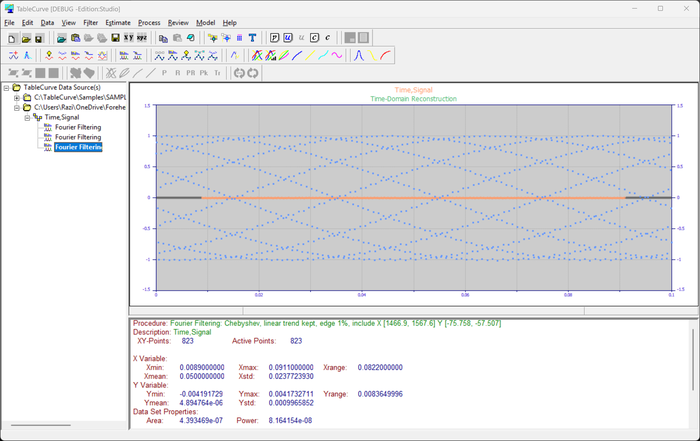
Task: Click the multicolor crossed curves icon
Action: (257, 56)
